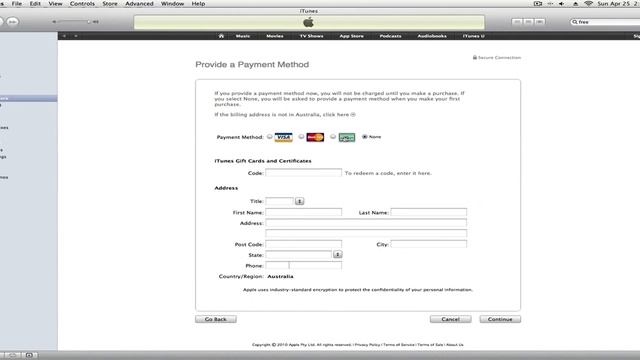Click the Visa card logo
Viewport: 640px width, 360px height.
click(x=284, y=137)
